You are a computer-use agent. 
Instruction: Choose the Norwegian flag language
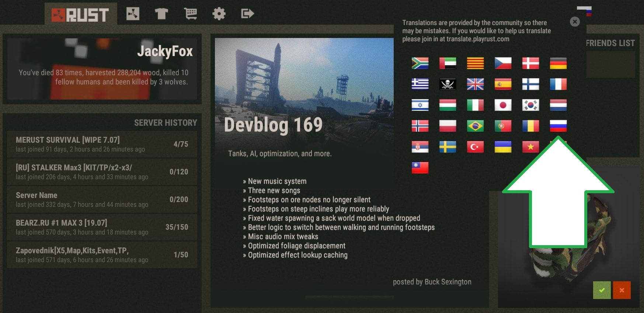pos(420,126)
